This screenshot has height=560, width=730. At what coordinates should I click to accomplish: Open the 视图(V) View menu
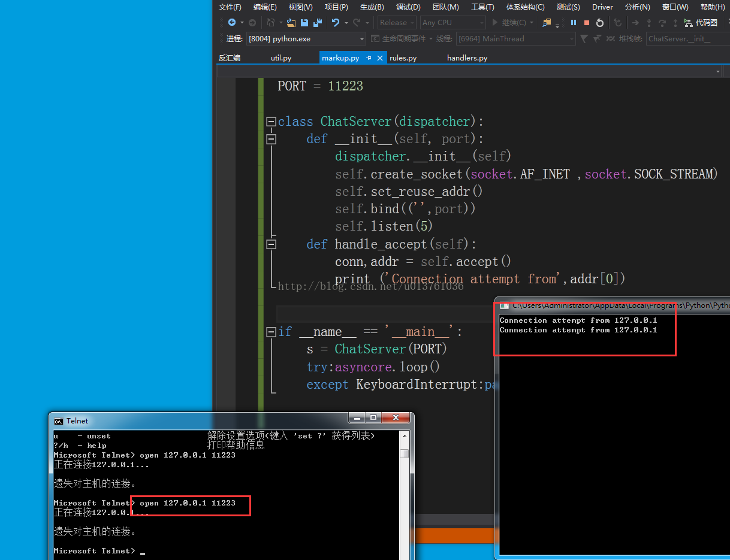[300, 7]
